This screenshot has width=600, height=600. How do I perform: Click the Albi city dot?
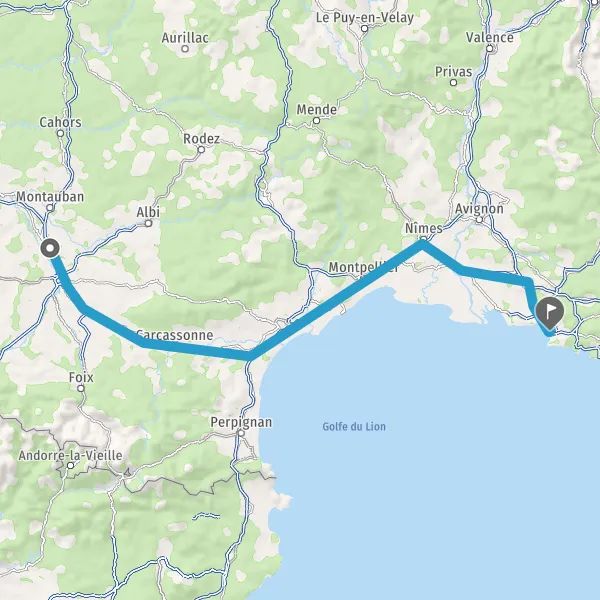pyautogui.click(x=148, y=223)
